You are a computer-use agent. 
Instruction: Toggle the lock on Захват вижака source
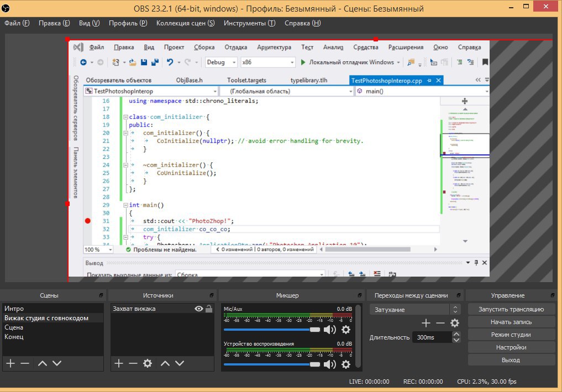point(209,309)
